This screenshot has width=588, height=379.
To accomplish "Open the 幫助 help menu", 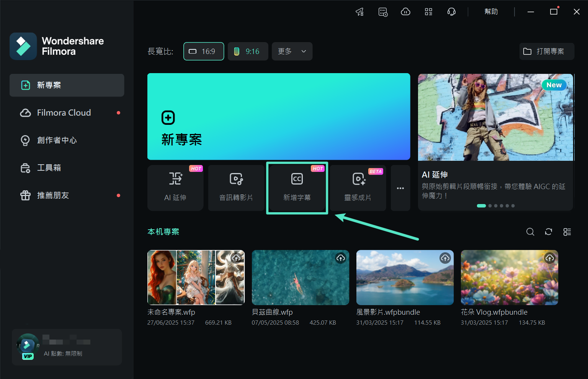I will tap(491, 11).
